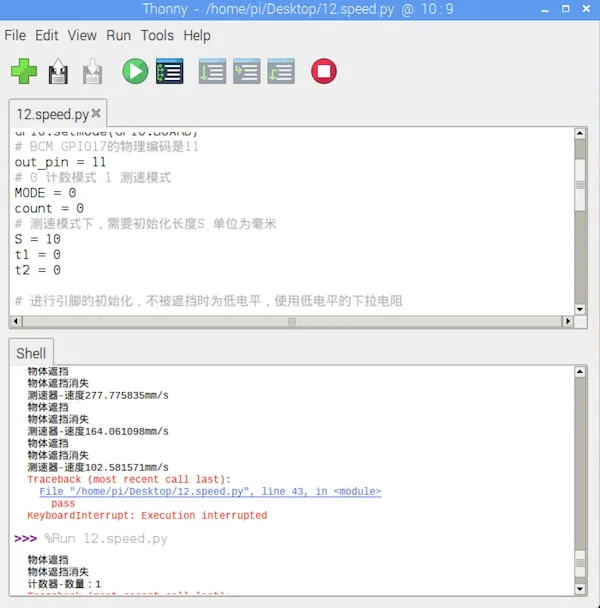Click the '# BCM GPIO17' comment line
600x608 pixels.
(x=107, y=147)
